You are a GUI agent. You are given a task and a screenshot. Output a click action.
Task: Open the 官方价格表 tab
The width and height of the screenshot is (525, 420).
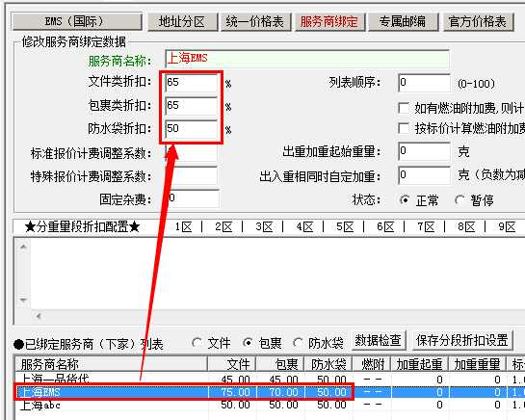click(479, 22)
